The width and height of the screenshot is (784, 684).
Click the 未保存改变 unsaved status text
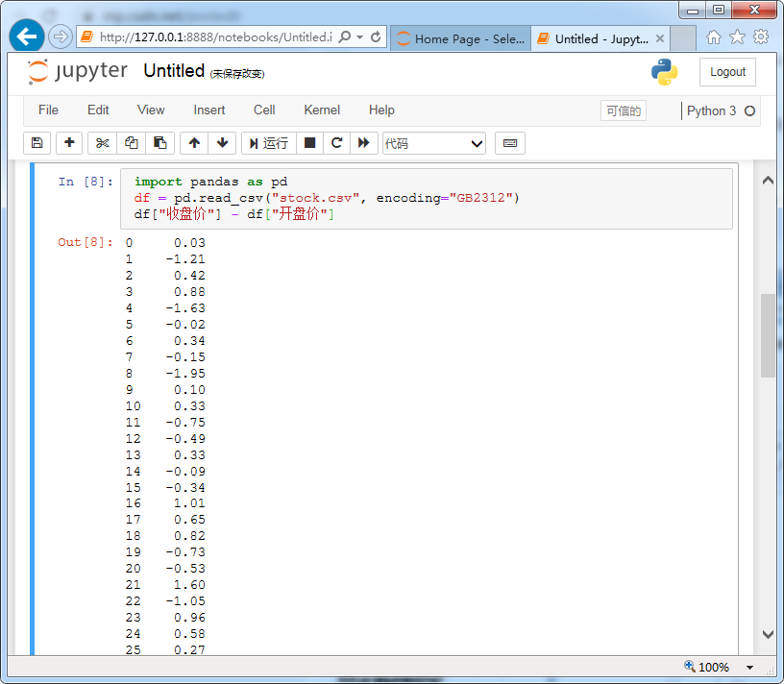click(x=237, y=74)
